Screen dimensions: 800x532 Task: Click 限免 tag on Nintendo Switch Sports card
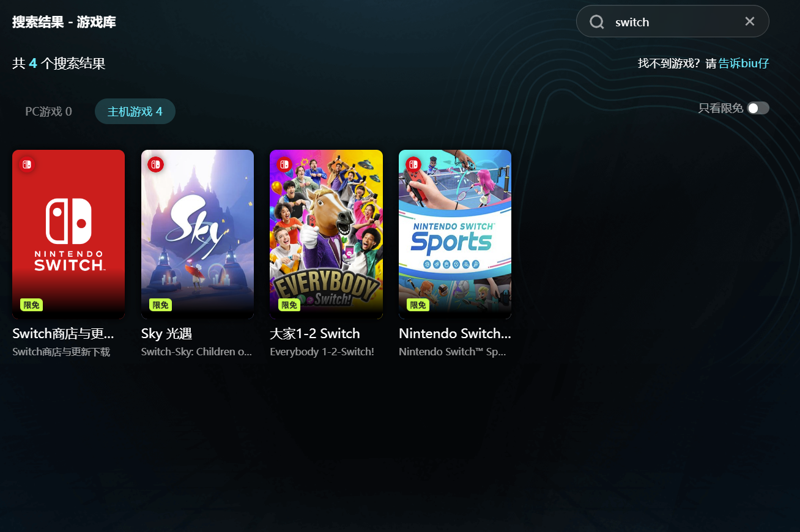(418, 305)
